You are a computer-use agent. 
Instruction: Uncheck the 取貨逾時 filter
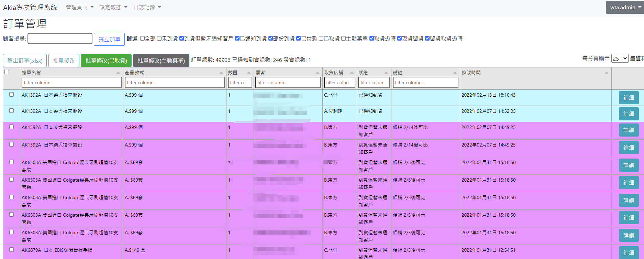(371, 39)
